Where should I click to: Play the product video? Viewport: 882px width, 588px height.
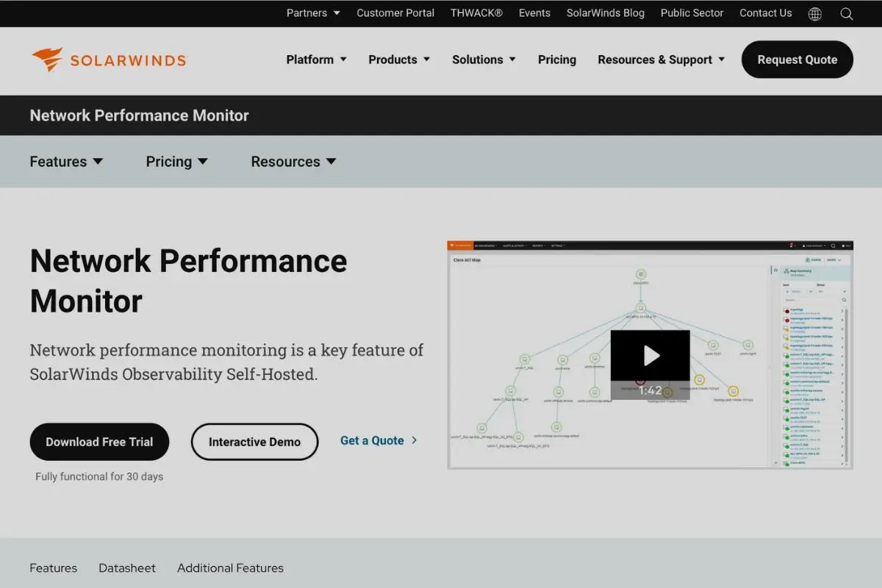[650, 356]
